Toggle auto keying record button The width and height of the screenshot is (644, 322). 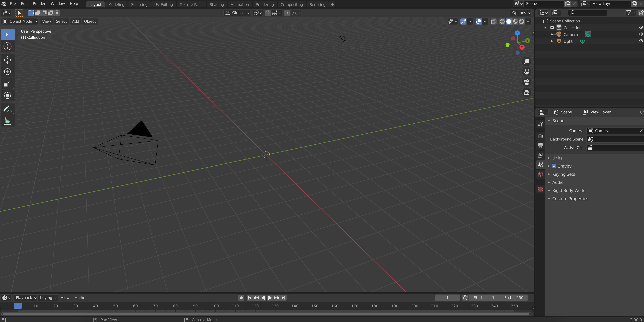(241, 298)
